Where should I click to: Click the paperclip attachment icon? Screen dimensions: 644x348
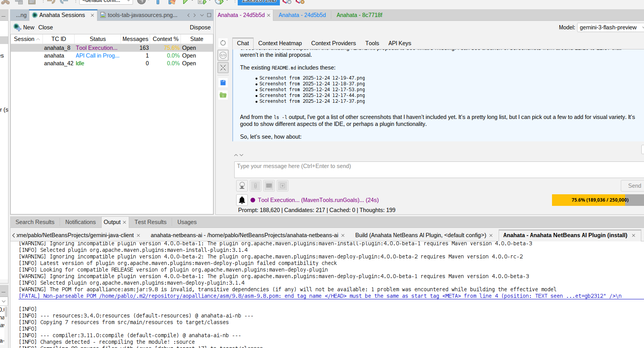[x=255, y=186]
